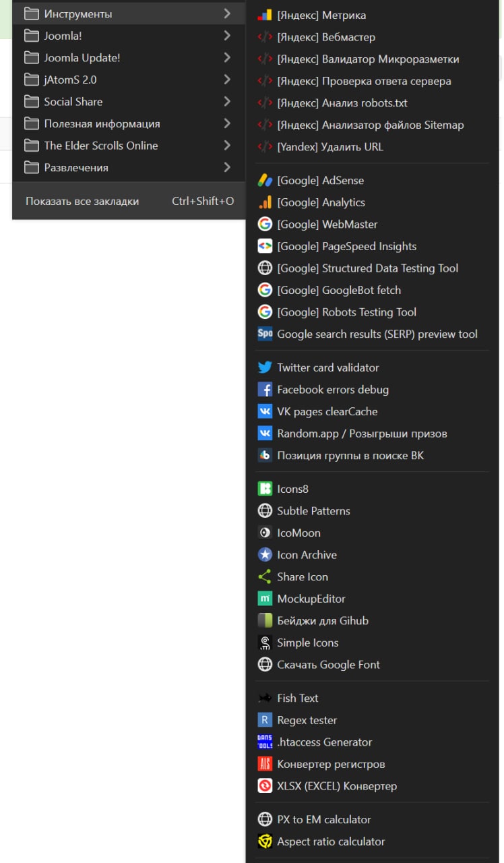Click the Facebook errors debug icon

coord(265,390)
